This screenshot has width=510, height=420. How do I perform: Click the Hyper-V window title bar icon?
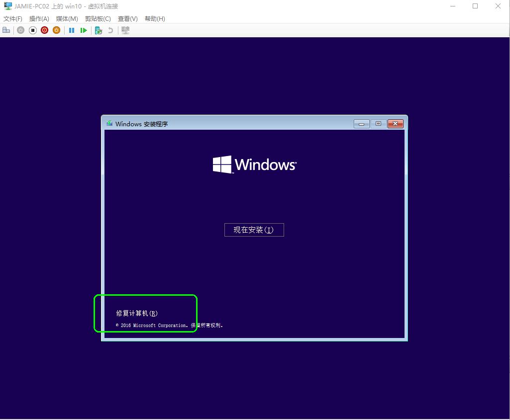tap(6, 6)
